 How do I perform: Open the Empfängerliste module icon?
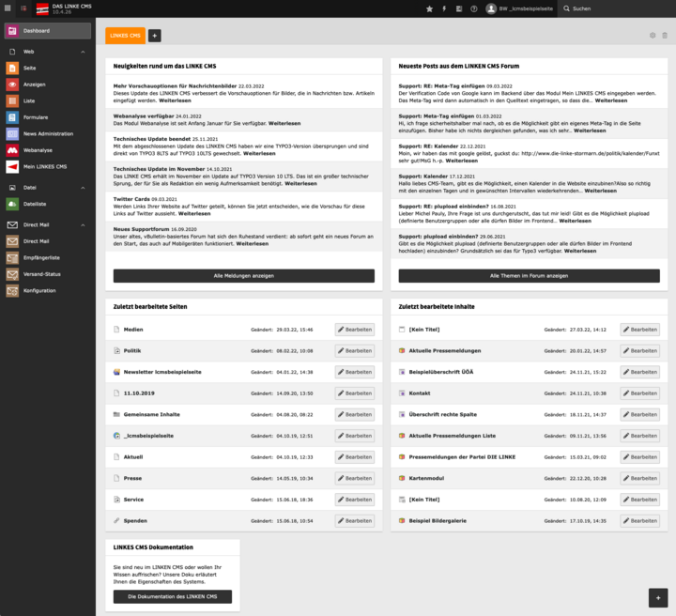click(12, 258)
